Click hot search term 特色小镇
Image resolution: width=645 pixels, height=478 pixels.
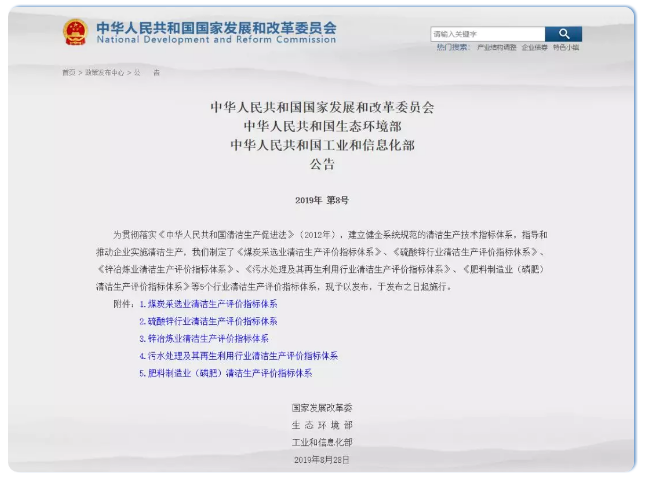pos(566,47)
